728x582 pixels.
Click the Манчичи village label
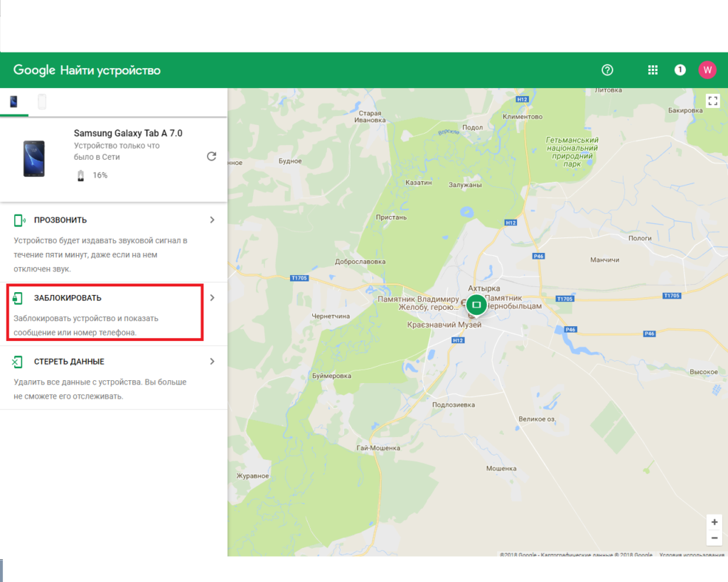[x=604, y=260]
